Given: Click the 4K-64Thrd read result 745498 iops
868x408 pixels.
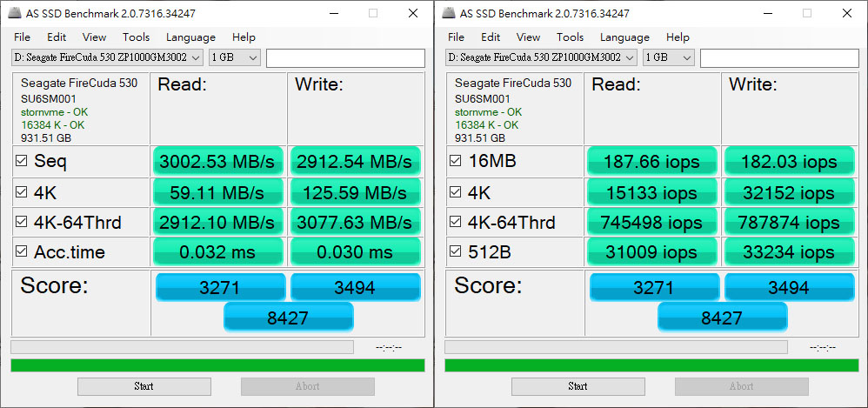Looking at the screenshot, I should [651, 223].
